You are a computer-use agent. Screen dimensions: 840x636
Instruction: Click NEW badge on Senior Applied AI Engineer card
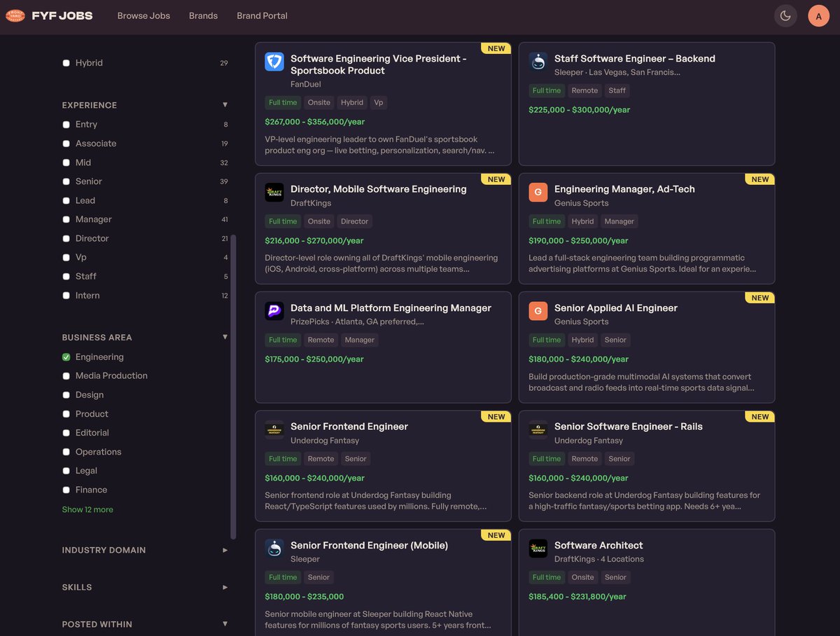click(760, 298)
